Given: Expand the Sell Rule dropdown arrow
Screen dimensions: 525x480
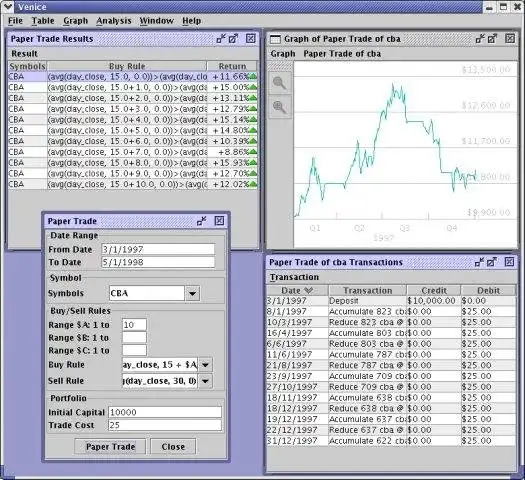Looking at the screenshot, I should point(205,381).
